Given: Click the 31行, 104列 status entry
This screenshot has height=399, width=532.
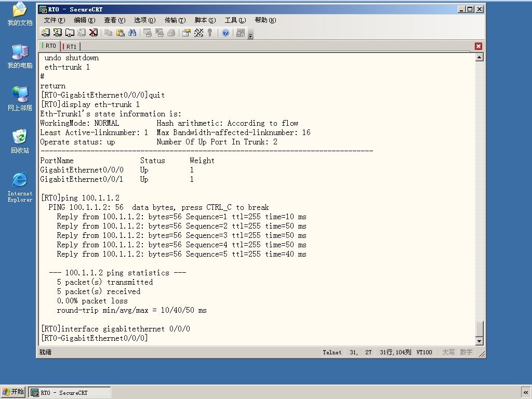Looking at the screenshot, I should (x=395, y=352).
